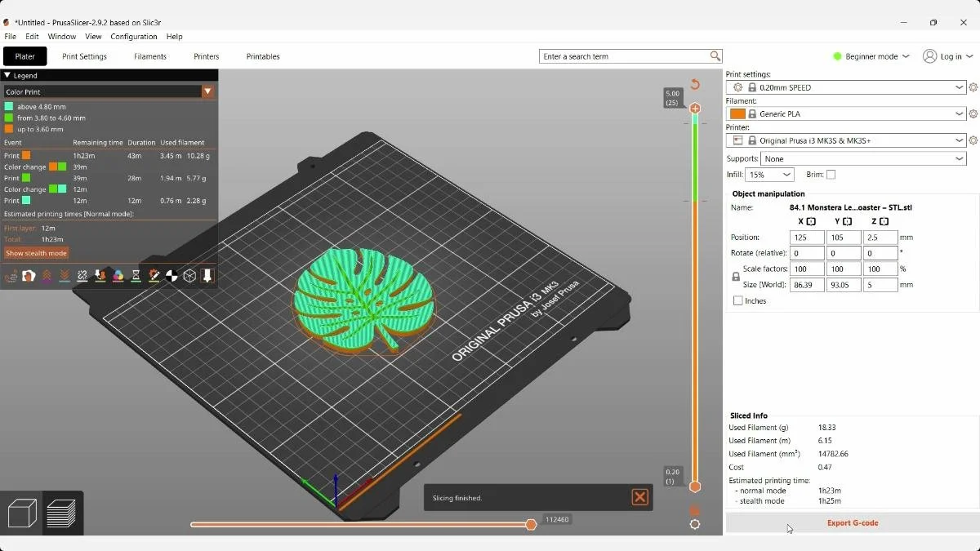Toggle Tool marker arrow icon
The image size is (980, 551).
(207, 276)
